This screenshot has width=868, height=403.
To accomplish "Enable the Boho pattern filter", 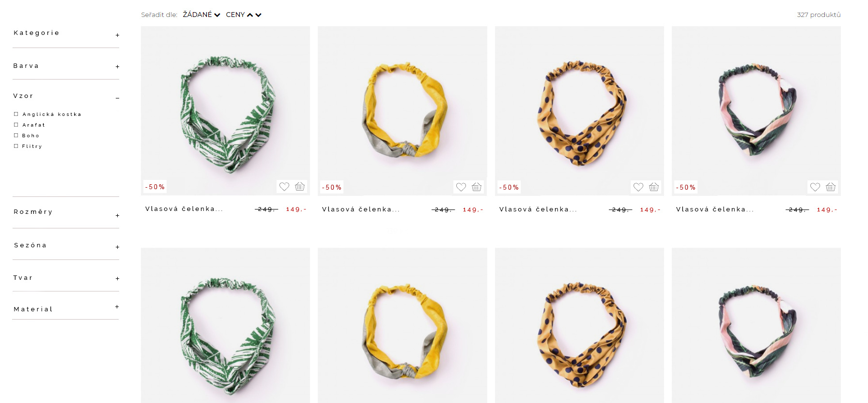I will (x=16, y=135).
